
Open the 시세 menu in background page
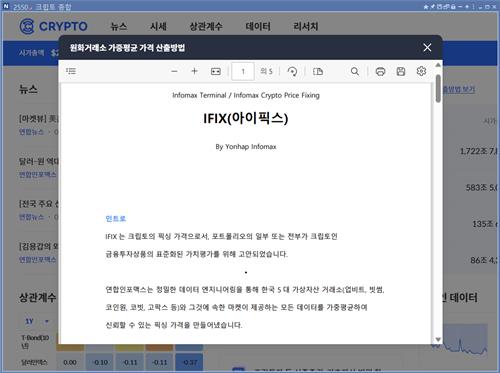[158, 26]
